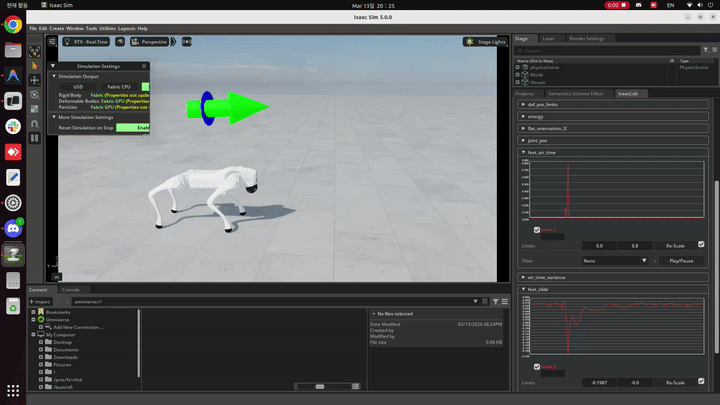This screenshot has height=405, width=720.
Task: Collapse the feet_slide section
Action: coord(613,289)
